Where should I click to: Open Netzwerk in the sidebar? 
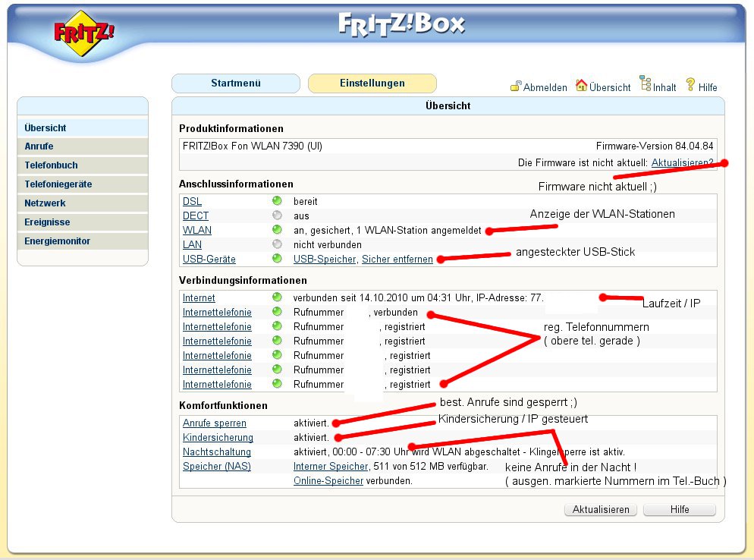point(83,203)
